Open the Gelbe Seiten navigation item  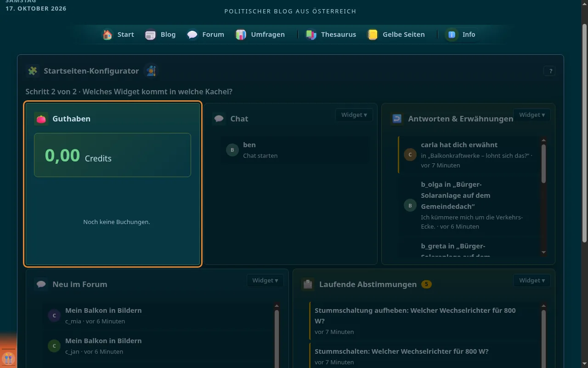396,34
